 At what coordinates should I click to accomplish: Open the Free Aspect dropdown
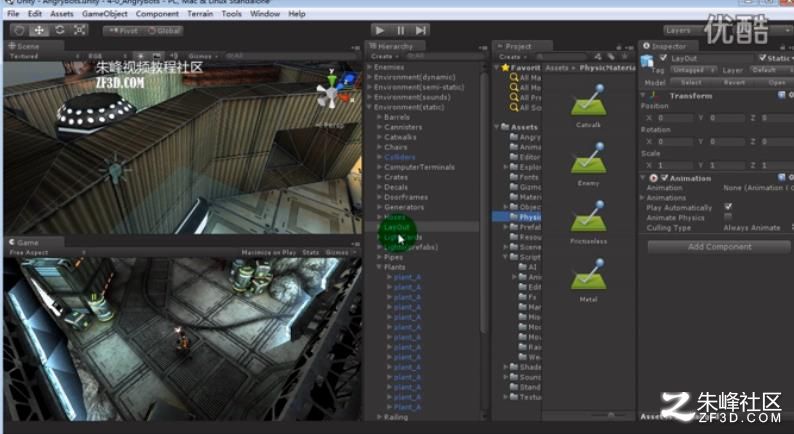tap(47, 252)
